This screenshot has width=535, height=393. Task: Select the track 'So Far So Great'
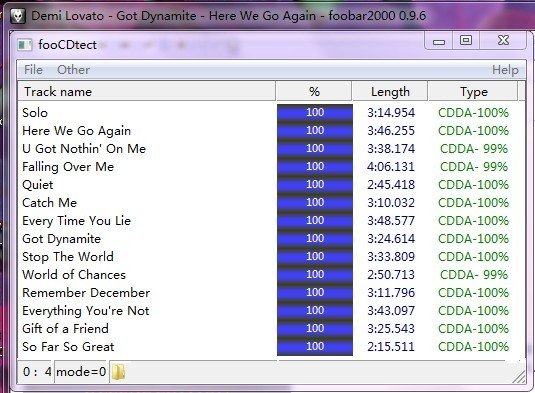tap(68, 347)
